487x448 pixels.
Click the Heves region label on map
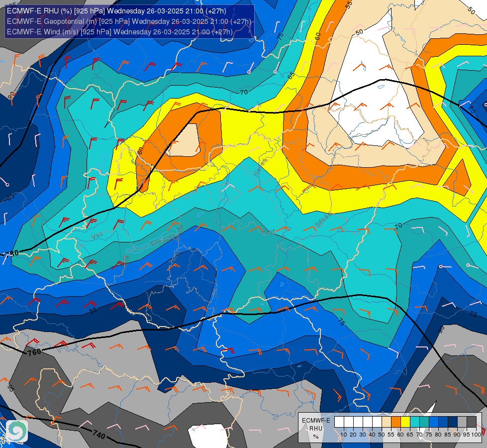[x=260, y=168]
